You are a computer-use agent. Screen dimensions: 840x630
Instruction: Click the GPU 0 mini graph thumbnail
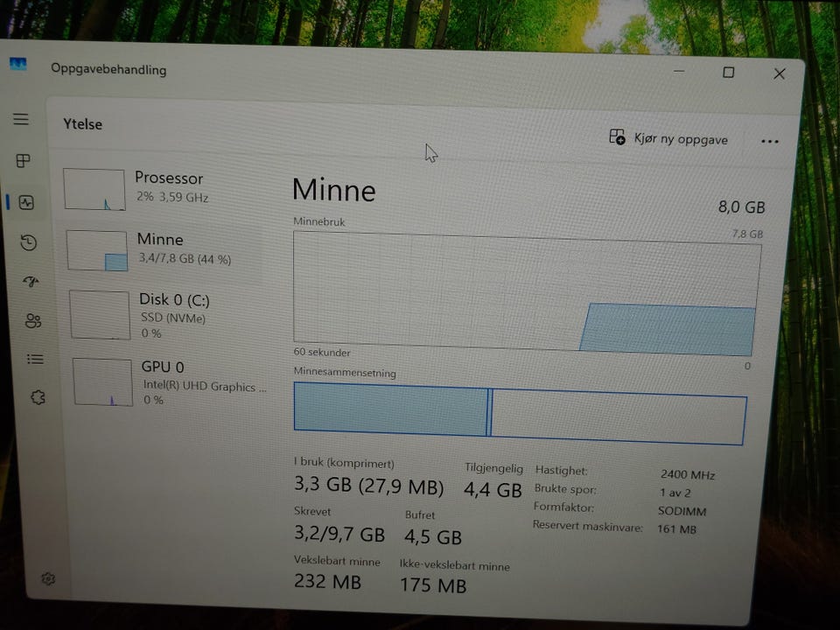102,382
